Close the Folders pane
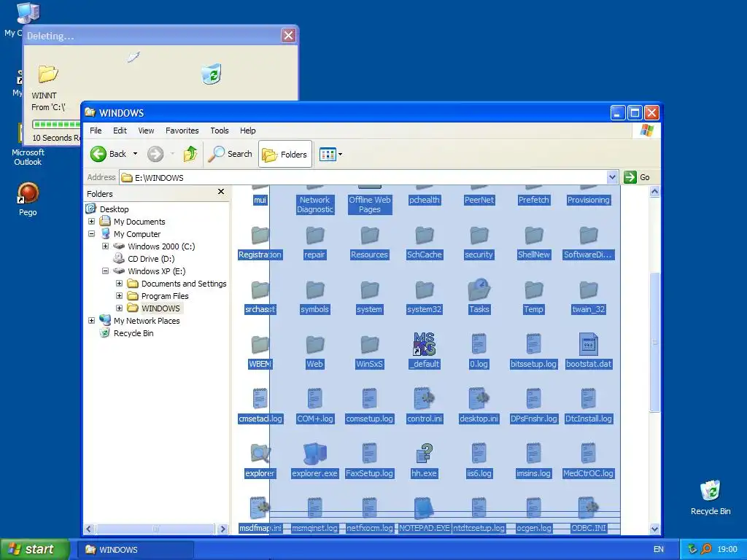 220,192
